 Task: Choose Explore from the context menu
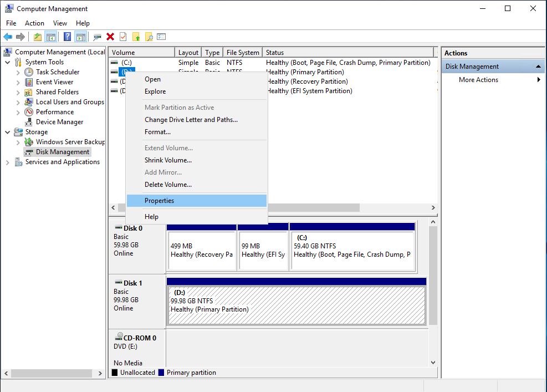[196, 91]
